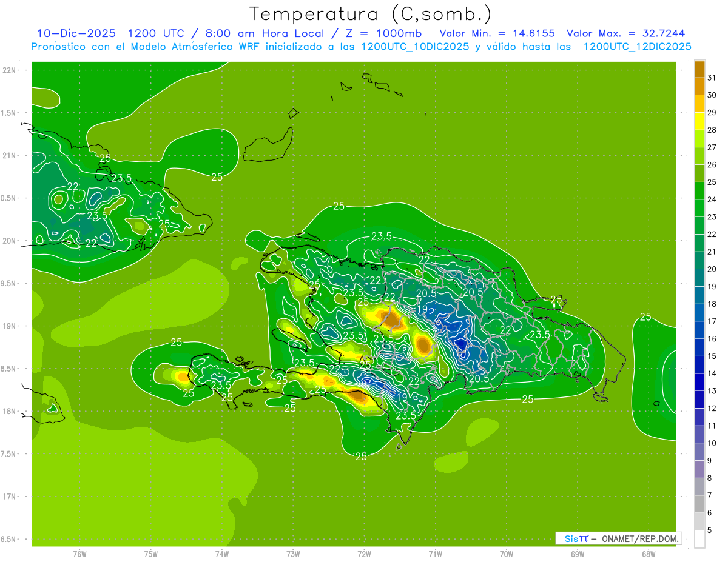Click the '1200 UTC' time text in header

pos(158,33)
